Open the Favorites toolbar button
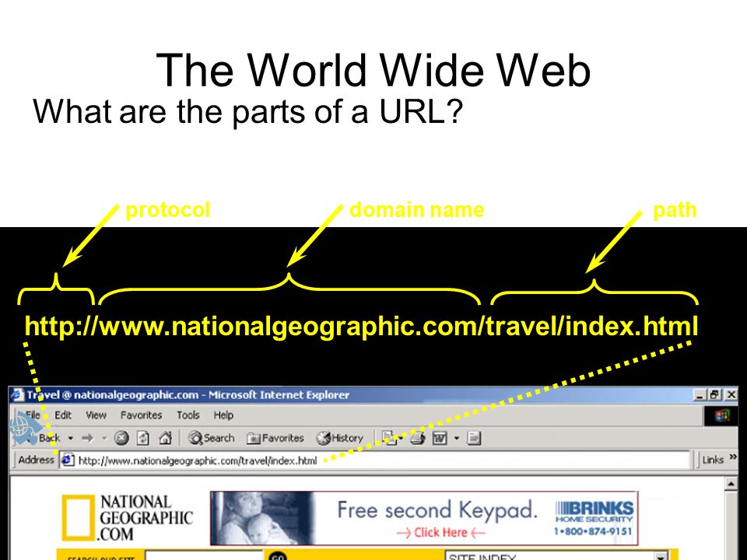This screenshot has height=560, width=747. point(275,438)
